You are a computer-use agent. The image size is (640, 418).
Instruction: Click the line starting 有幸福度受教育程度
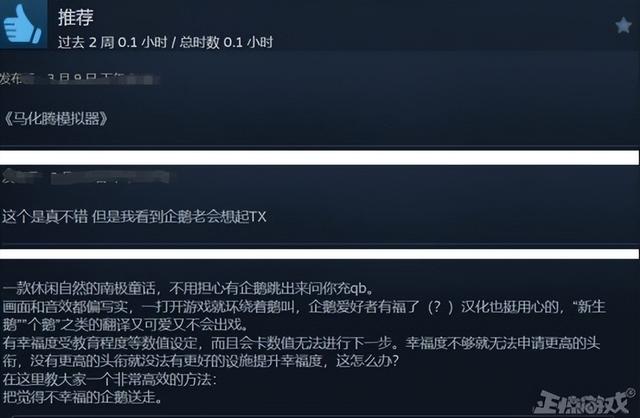301,343
